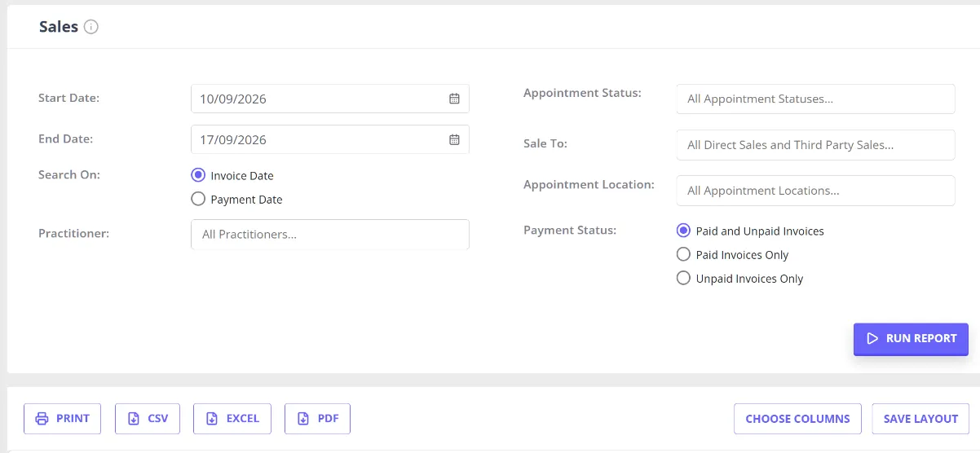The image size is (980, 453).
Task: Click the Sale To label
Action: pos(545,143)
